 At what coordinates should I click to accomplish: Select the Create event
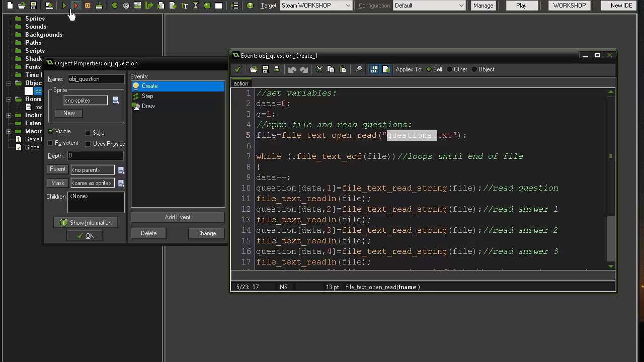[x=178, y=86]
